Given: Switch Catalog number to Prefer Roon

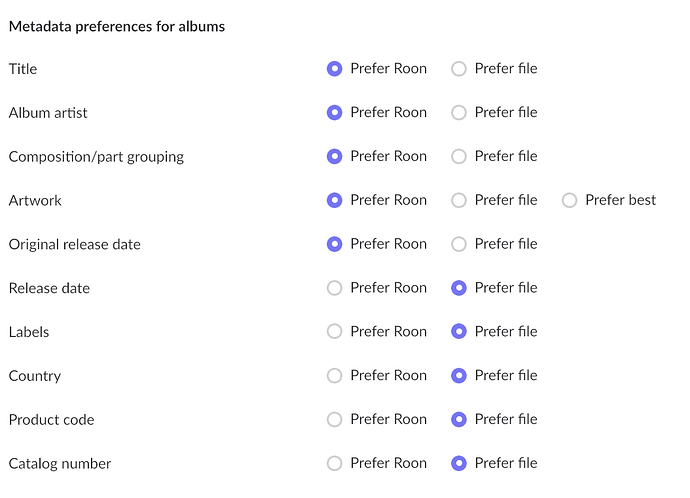Looking at the screenshot, I should pyautogui.click(x=335, y=463).
